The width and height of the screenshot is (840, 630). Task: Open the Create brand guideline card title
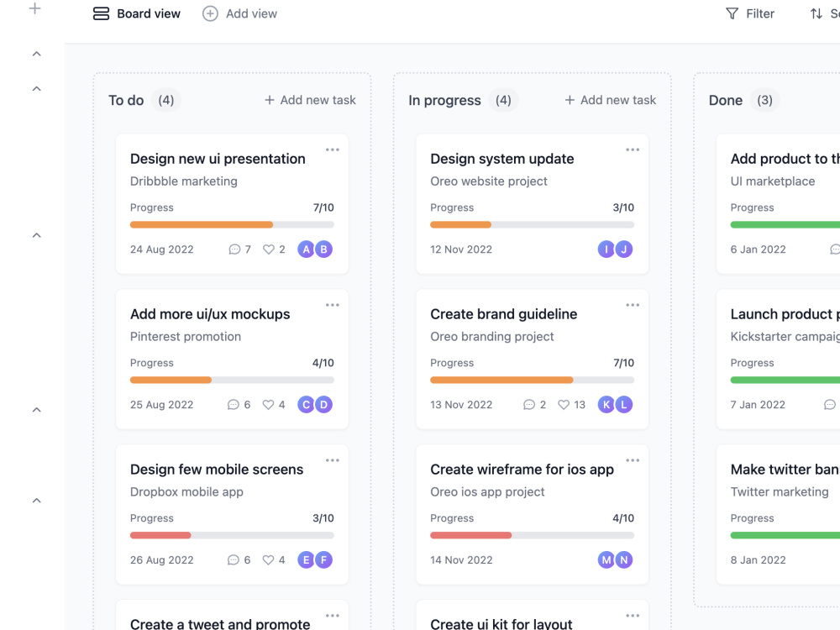(x=503, y=314)
